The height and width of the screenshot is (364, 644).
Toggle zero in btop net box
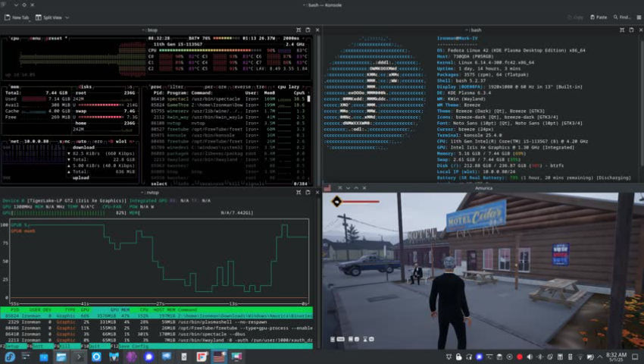tap(98, 141)
